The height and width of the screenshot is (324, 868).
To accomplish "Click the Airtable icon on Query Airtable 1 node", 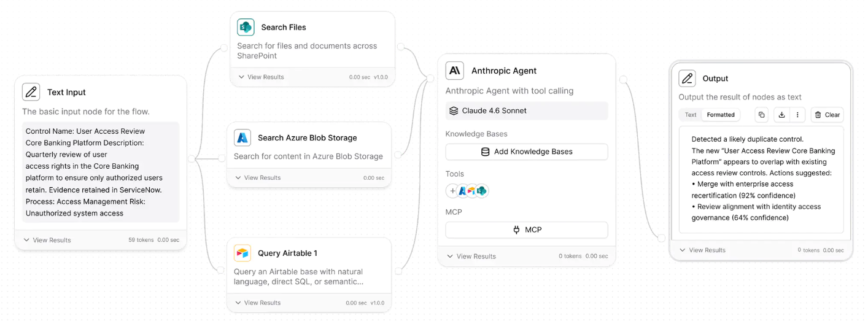I will pyautogui.click(x=242, y=253).
